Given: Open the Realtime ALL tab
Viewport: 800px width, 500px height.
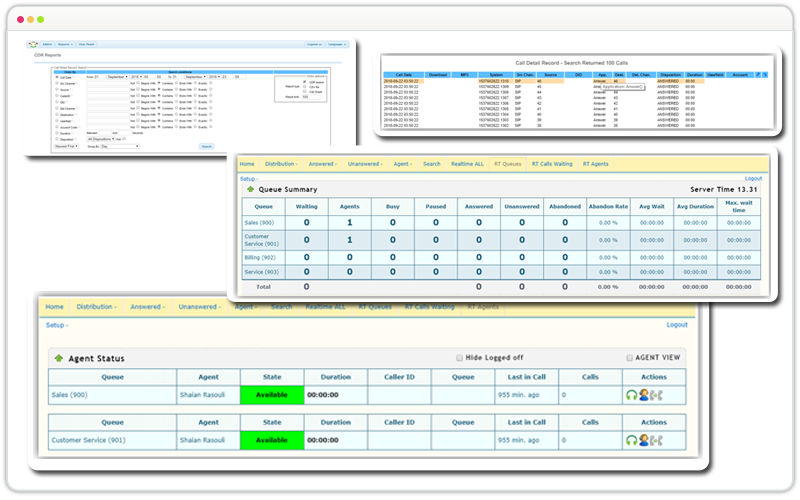Looking at the screenshot, I should point(466,163).
